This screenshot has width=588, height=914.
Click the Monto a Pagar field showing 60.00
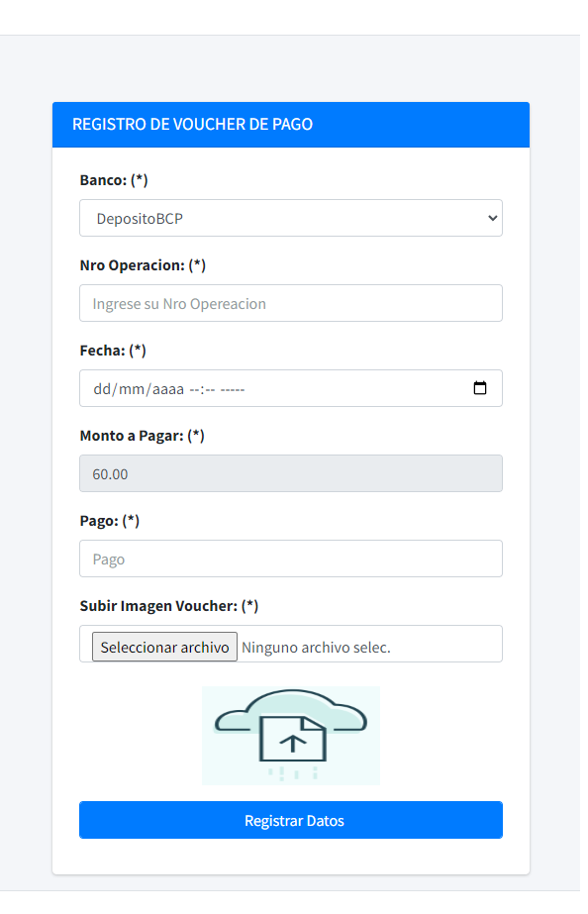click(291, 473)
